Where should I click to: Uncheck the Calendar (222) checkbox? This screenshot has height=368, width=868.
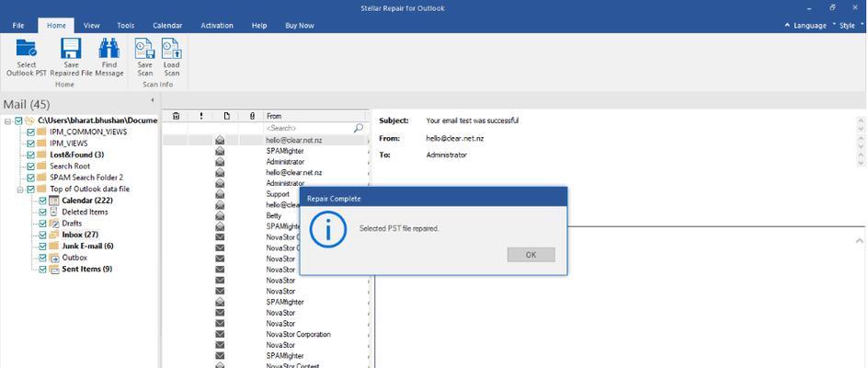(42, 200)
